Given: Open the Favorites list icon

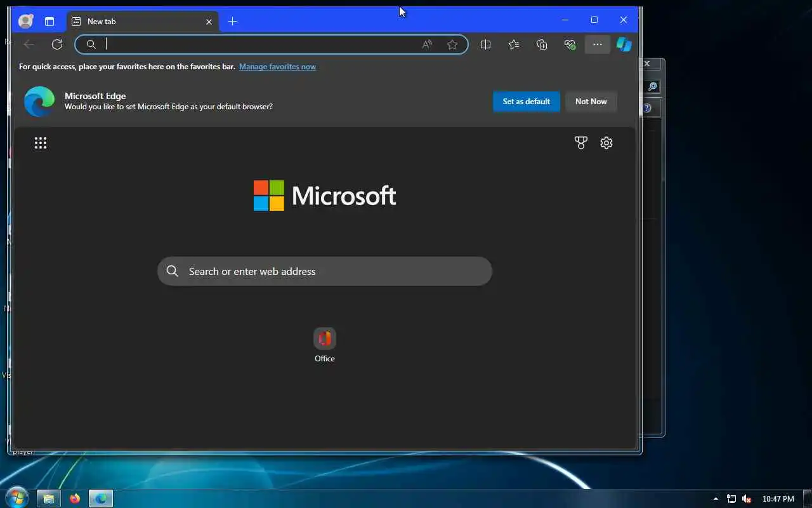Looking at the screenshot, I should [x=514, y=44].
